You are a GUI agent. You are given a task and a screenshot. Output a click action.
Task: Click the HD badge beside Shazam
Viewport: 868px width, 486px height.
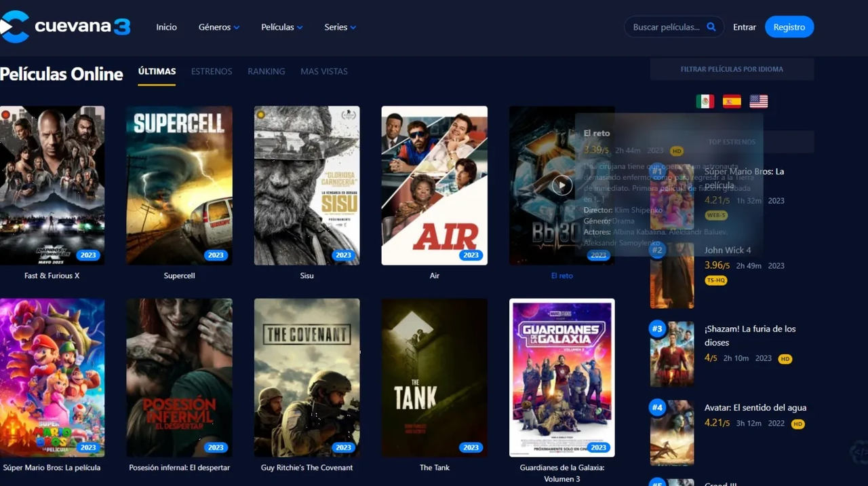[x=785, y=359]
